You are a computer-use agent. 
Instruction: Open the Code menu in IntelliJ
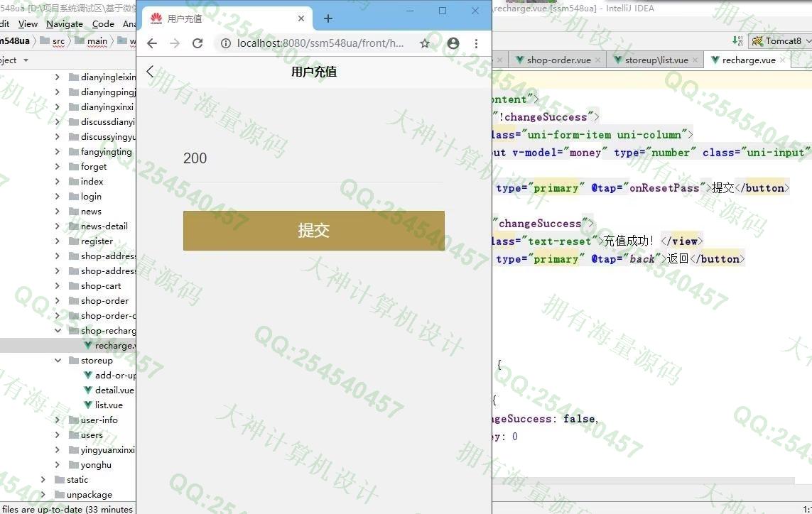(103, 24)
